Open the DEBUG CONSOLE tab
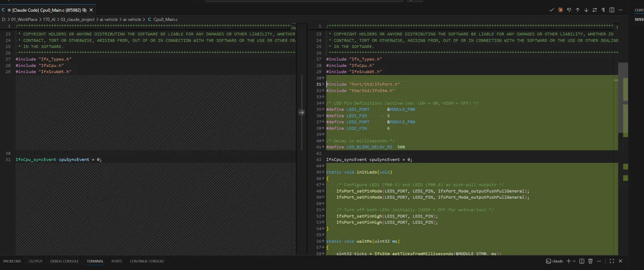 (64, 261)
